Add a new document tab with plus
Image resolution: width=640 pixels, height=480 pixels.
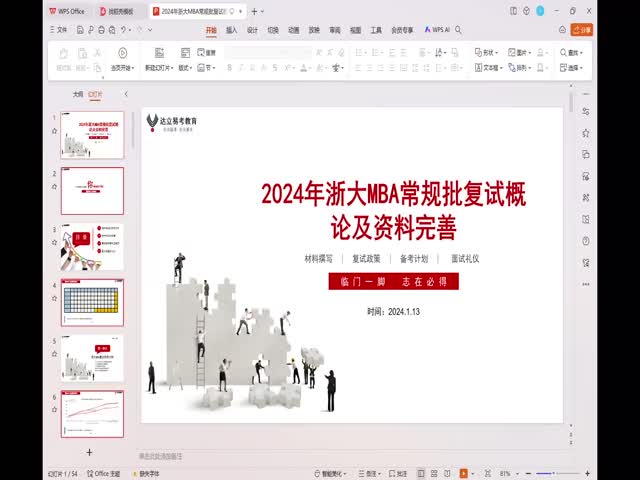254,11
